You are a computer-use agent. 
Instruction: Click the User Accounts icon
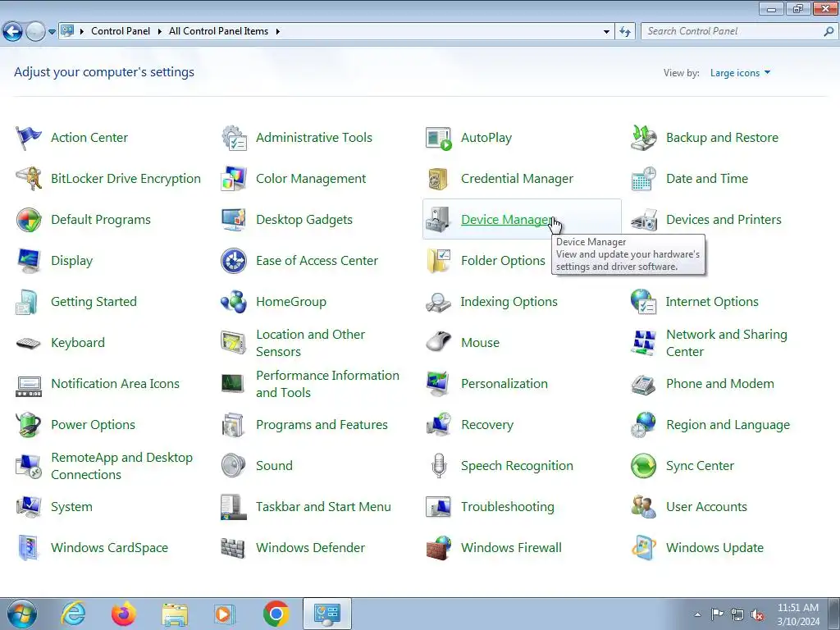[x=644, y=507]
